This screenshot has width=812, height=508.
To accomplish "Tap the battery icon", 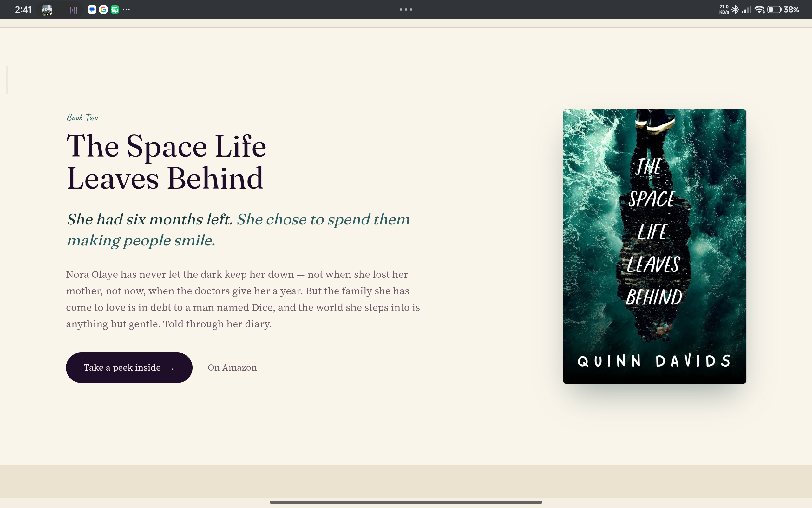I will tap(774, 10).
